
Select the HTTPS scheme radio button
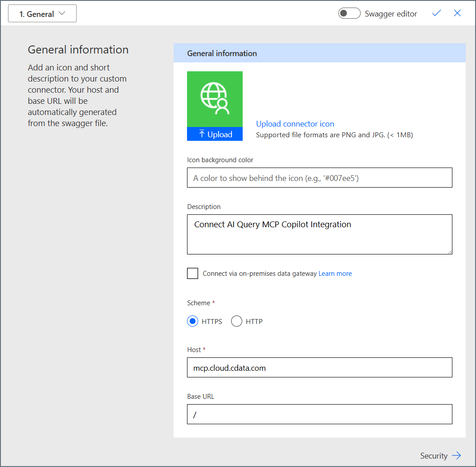[192, 321]
